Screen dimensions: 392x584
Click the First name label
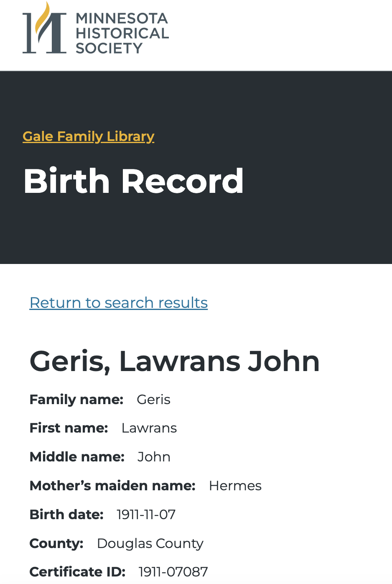pyautogui.click(x=69, y=428)
